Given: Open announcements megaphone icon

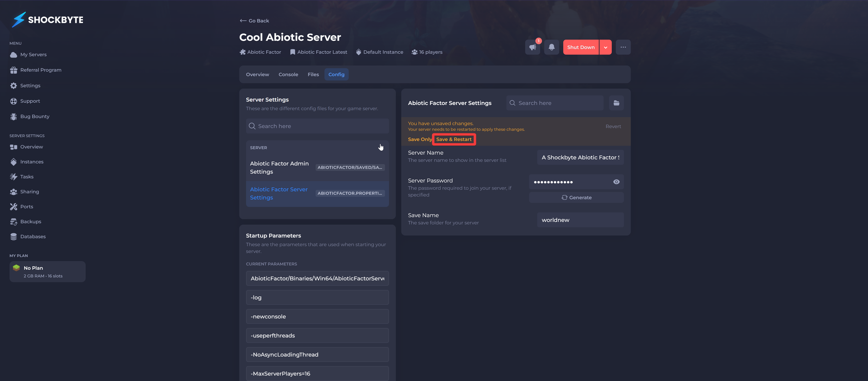Looking at the screenshot, I should [x=532, y=47].
